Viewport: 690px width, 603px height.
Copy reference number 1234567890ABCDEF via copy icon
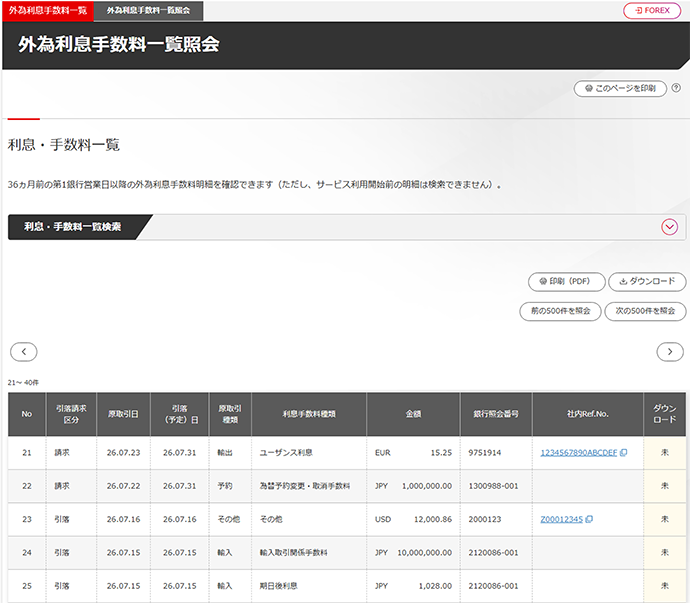tap(623, 453)
